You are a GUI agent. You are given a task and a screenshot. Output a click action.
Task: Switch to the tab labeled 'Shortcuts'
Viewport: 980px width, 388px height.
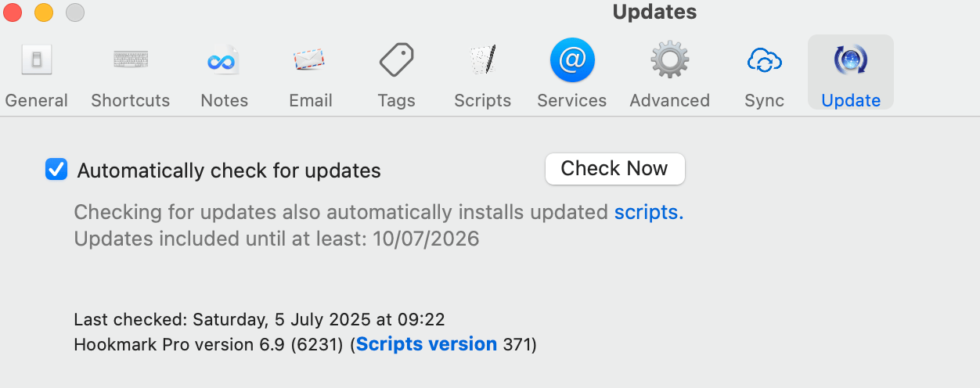point(131,100)
